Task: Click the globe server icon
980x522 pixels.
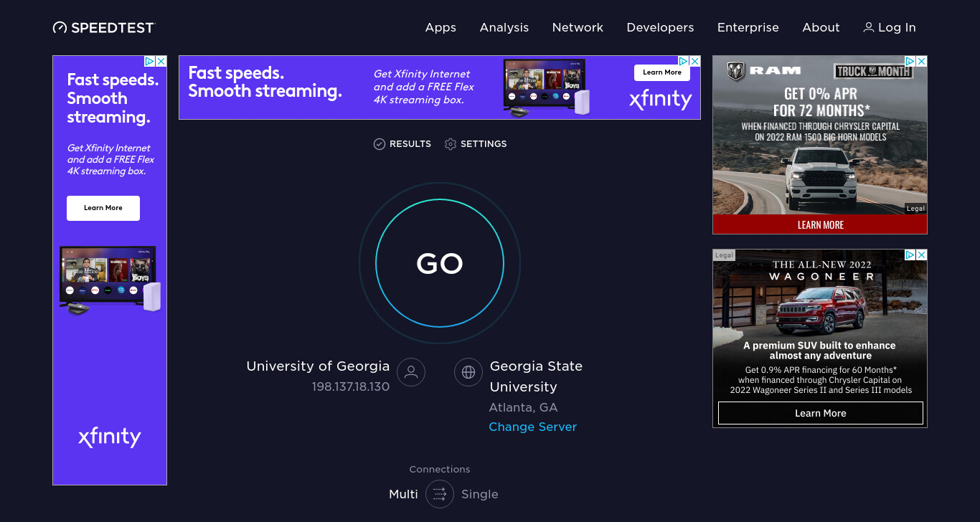Action: [x=468, y=372]
